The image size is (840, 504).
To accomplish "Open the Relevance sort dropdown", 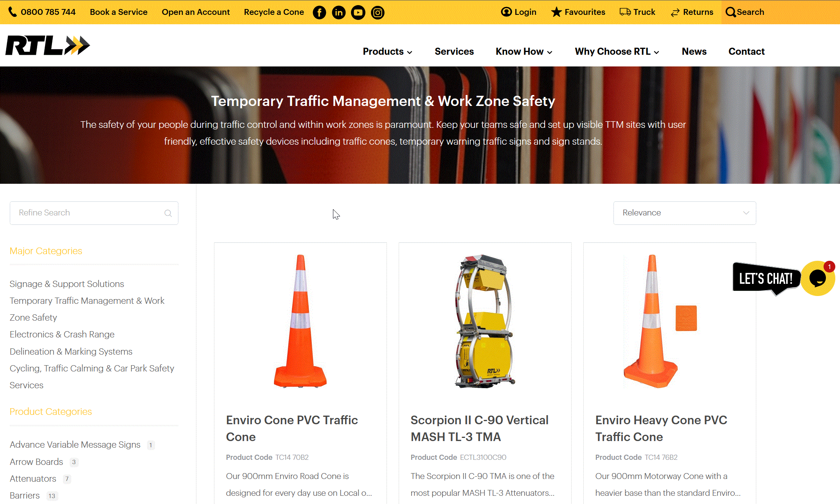I will (x=685, y=213).
